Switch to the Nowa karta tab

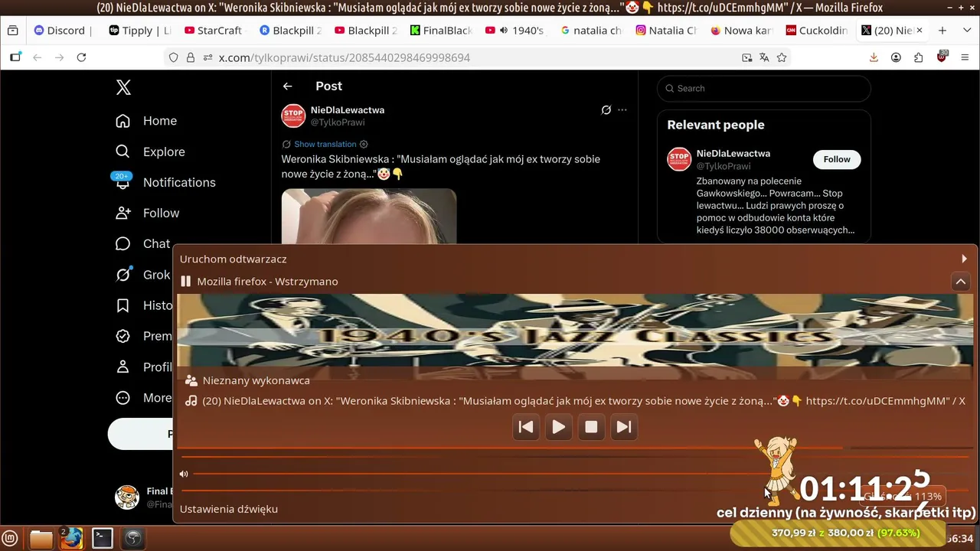(742, 31)
